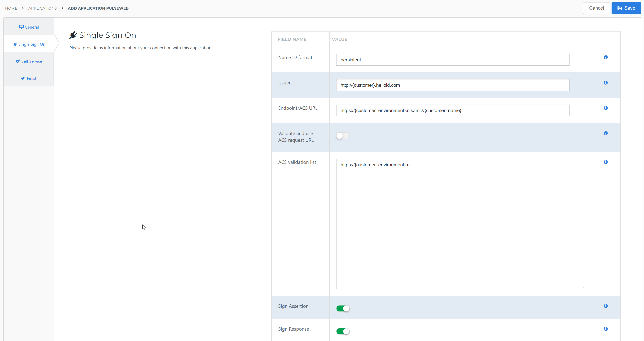
Task: Go to the Self Service tab
Action: click(x=29, y=60)
